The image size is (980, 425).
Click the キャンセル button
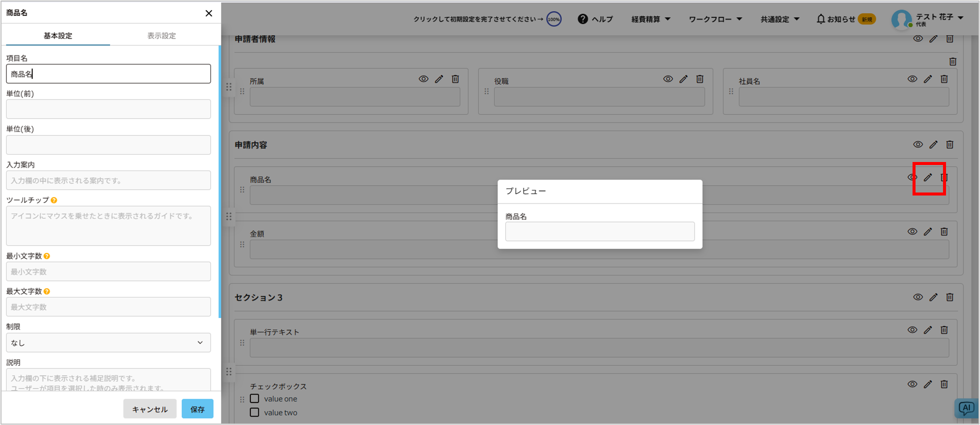[x=149, y=409]
